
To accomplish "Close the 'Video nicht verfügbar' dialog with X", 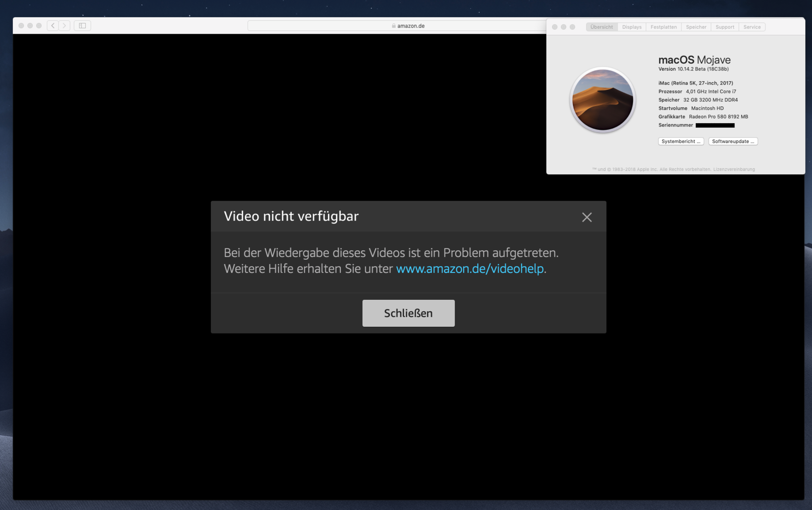I will [x=587, y=217].
